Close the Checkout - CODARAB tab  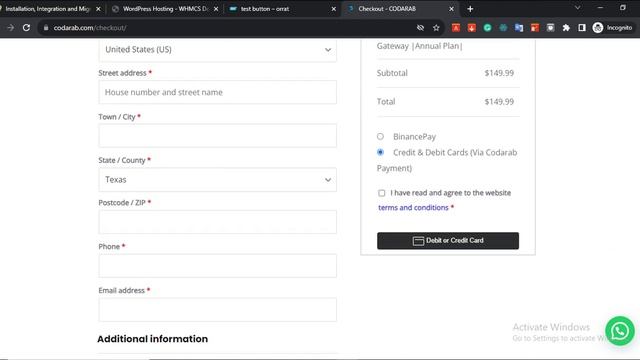[451, 9]
